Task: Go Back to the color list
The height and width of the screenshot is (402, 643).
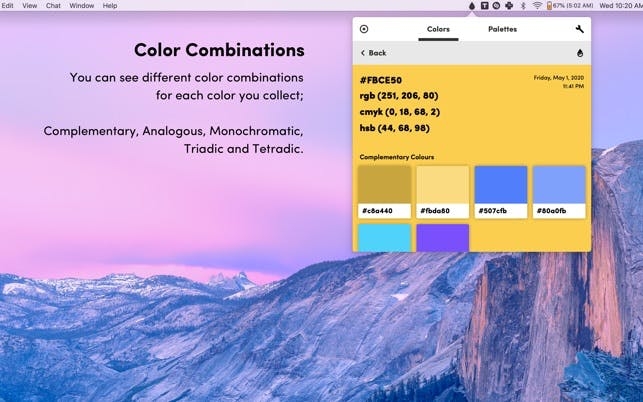Action: (373, 53)
